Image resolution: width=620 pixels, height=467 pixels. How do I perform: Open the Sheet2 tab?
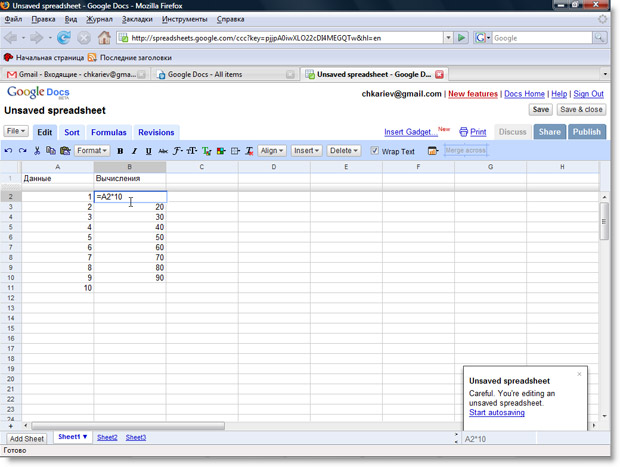(x=107, y=437)
